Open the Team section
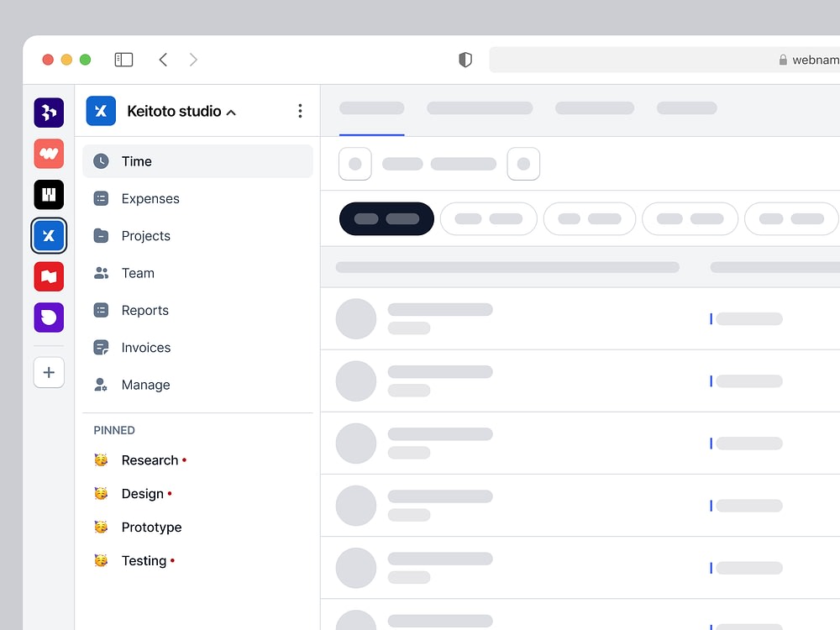 click(197, 273)
